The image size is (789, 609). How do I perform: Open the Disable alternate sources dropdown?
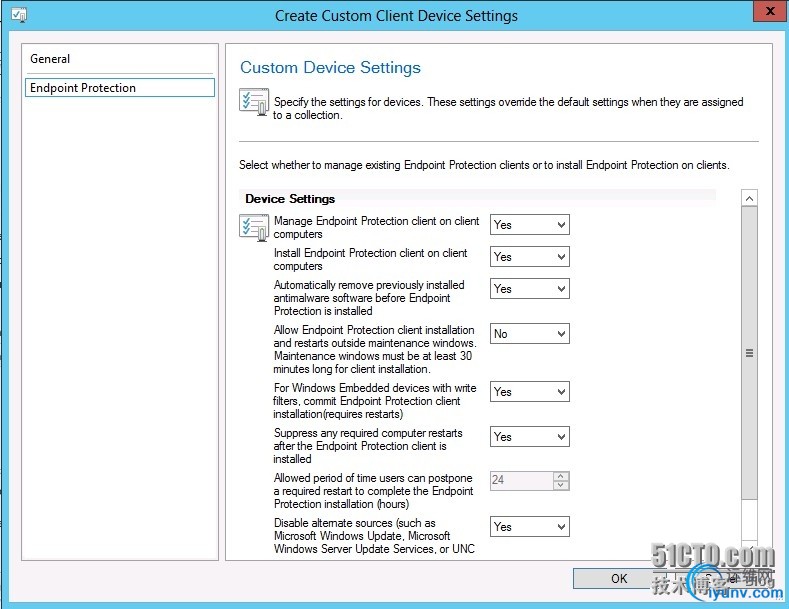click(x=529, y=527)
